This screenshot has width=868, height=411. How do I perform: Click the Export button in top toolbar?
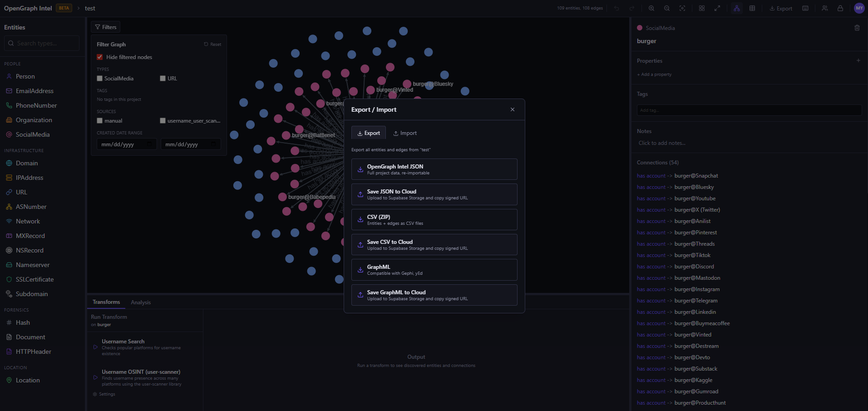(781, 8)
